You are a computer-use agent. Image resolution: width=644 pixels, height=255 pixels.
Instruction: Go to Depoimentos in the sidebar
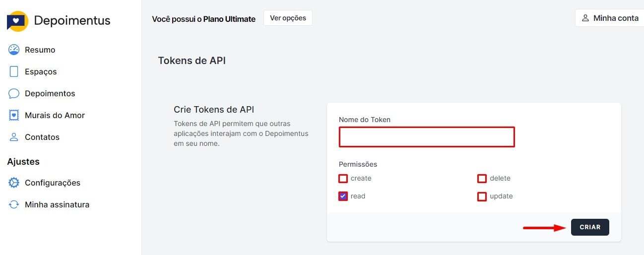click(50, 93)
